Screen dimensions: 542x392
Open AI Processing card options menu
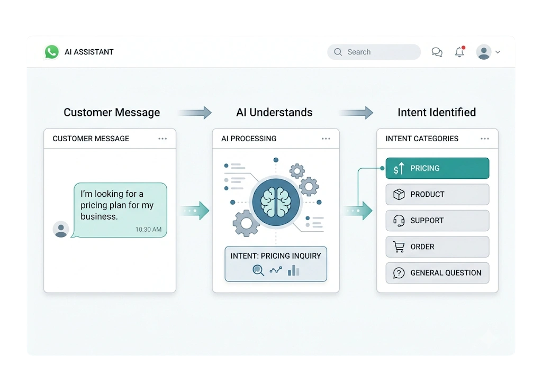[x=326, y=139]
